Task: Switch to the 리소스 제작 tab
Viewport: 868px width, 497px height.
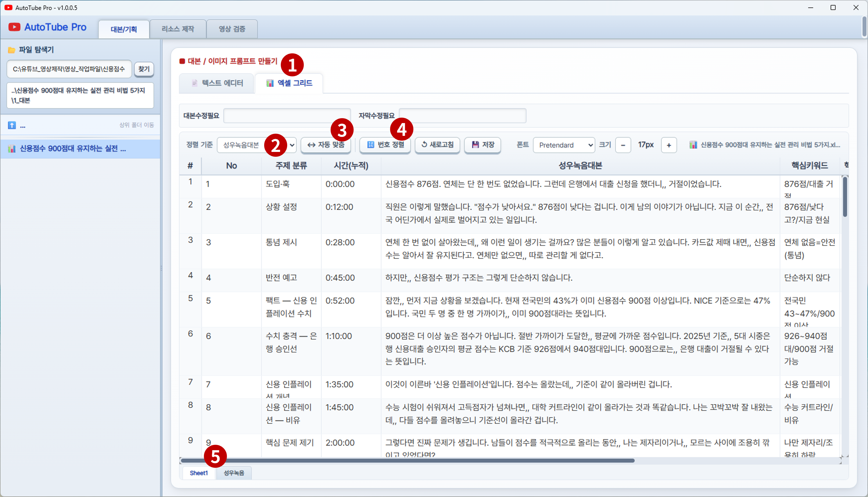Action: [x=178, y=29]
